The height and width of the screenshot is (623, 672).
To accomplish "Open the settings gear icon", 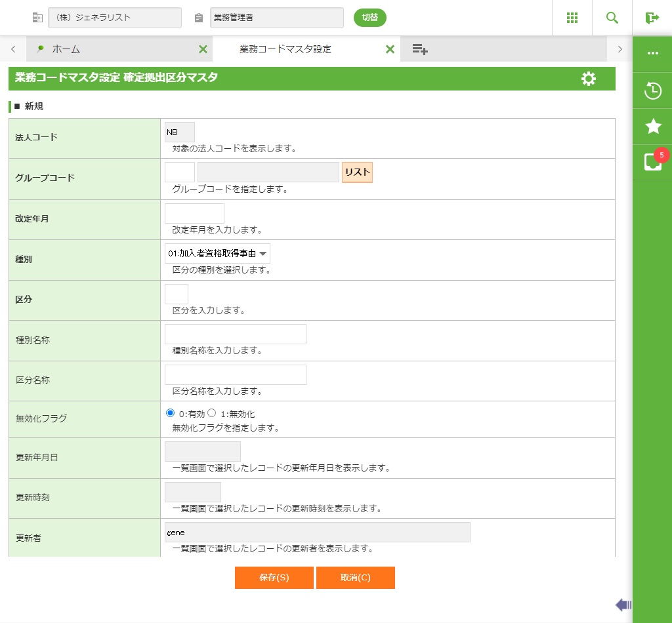I will [589, 79].
